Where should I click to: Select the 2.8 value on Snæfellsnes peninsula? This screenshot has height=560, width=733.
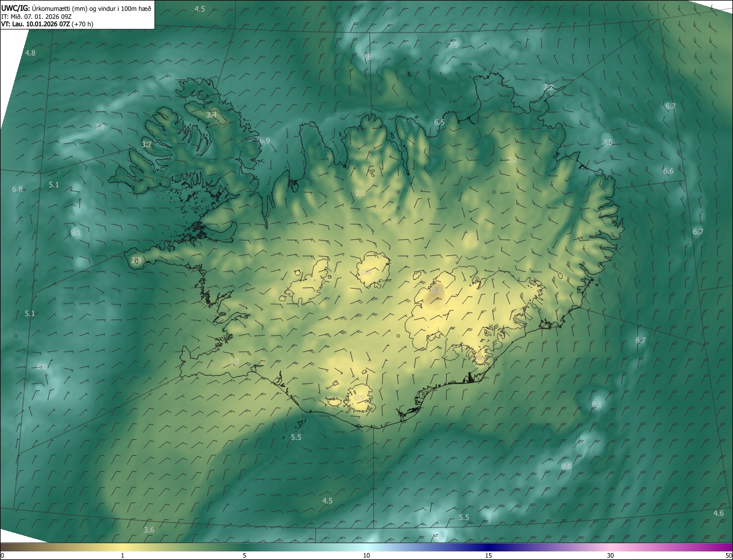point(136,261)
